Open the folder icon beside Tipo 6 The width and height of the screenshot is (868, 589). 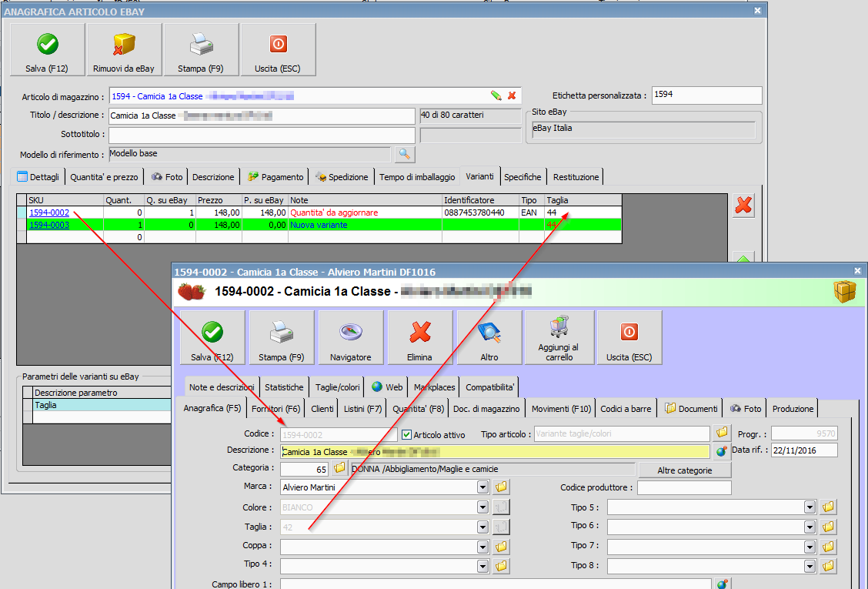tap(828, 527)
